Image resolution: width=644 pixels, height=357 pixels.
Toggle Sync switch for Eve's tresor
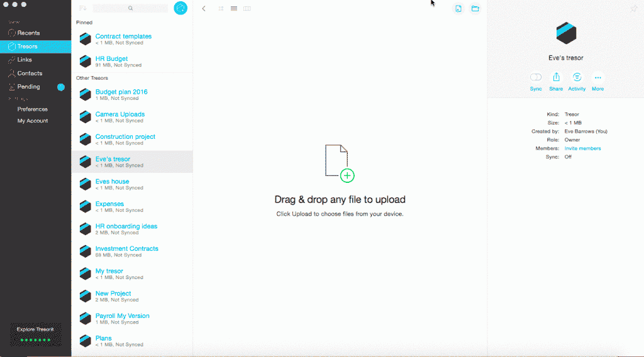[536, 77]
